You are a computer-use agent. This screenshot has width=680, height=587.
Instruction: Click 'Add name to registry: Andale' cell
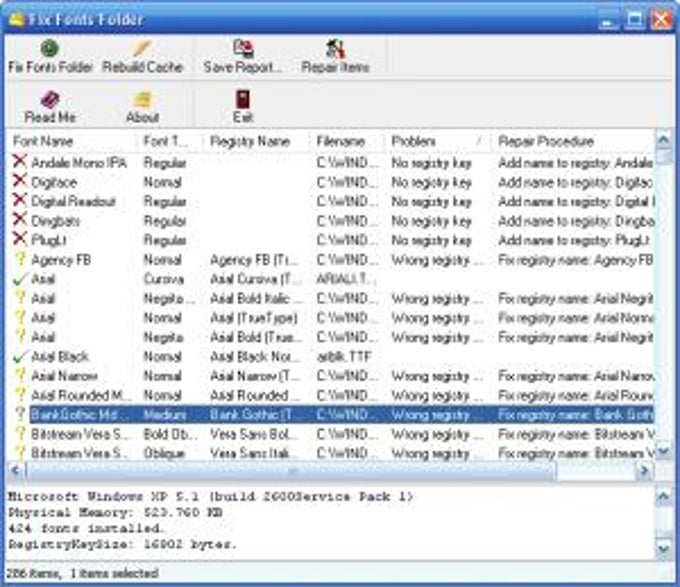(575, 163)
